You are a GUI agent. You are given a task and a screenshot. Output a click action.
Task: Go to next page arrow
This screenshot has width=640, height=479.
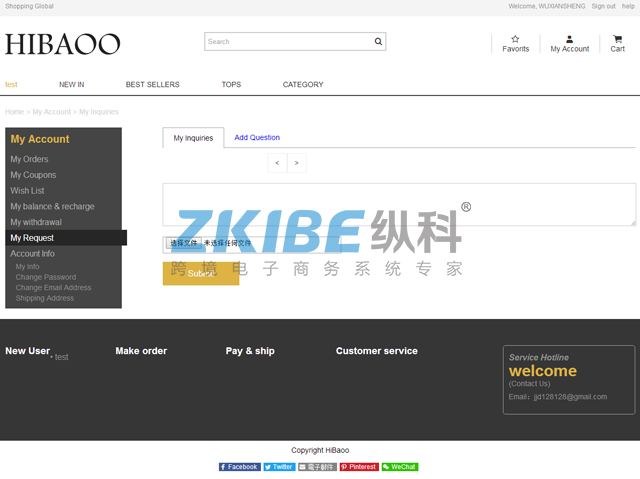coord(297,163)
